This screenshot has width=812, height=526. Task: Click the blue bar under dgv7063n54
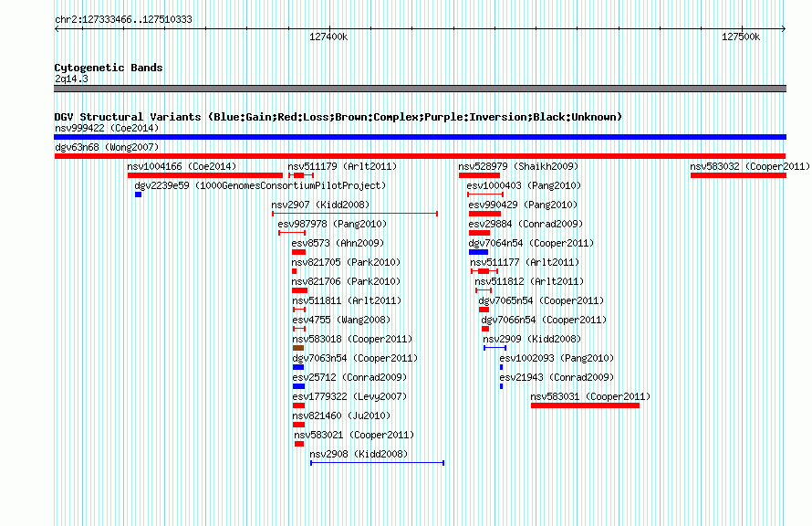tap(298, 367)
